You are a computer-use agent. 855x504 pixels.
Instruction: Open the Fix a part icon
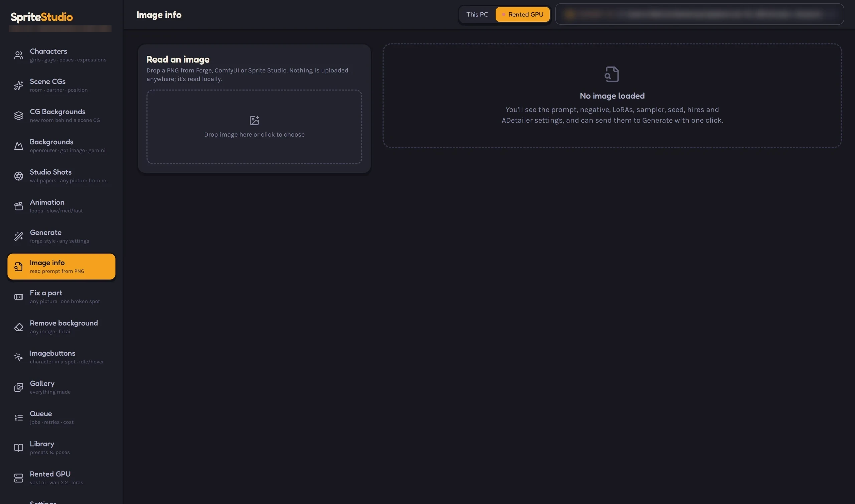coord(19,297)
